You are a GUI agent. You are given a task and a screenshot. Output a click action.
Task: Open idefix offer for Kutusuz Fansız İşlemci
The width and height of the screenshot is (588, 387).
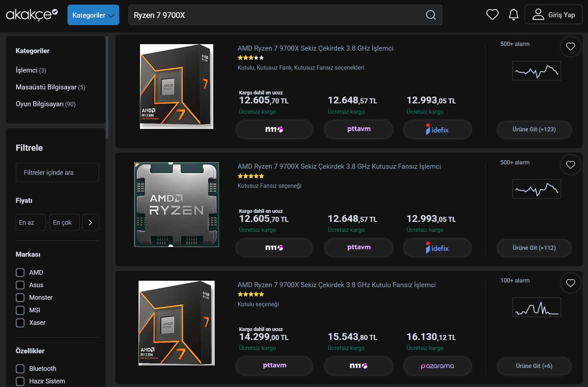[x=437, y=248]
